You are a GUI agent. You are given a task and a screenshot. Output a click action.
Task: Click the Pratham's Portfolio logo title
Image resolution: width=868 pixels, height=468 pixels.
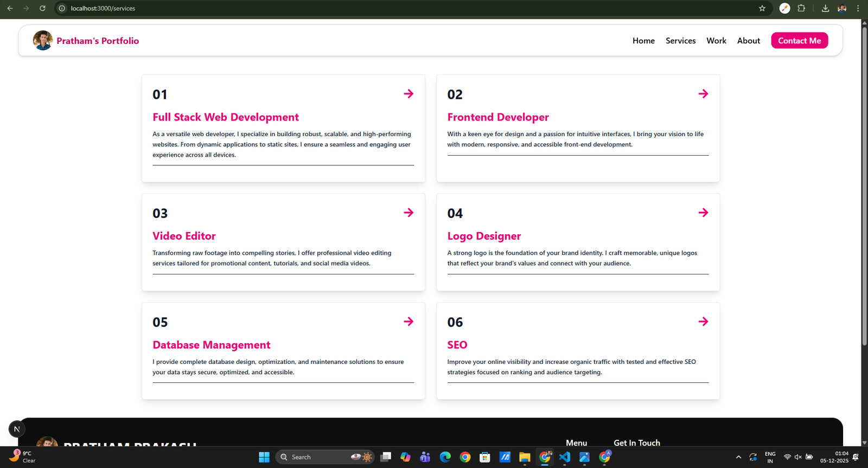[x=98, y=41]
